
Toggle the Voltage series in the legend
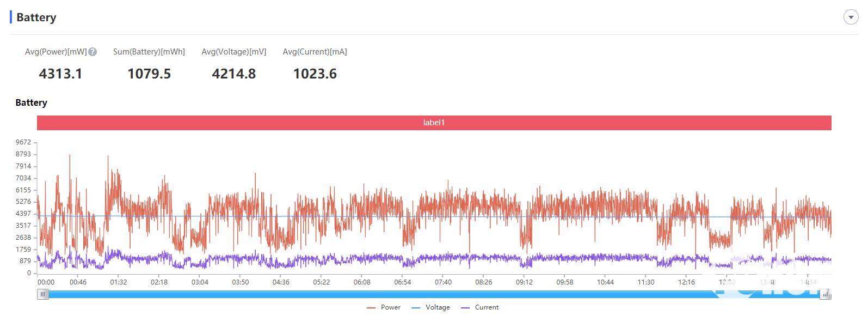click(x=430, y=307)
